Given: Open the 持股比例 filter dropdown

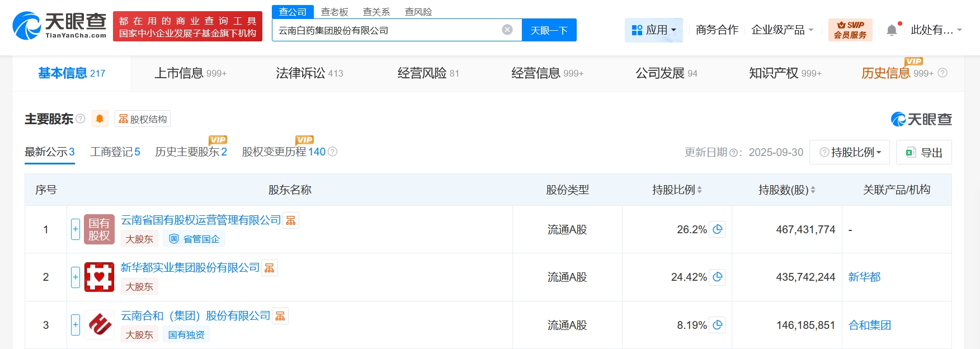Looking at the screenshot, I should click(850, 152).
